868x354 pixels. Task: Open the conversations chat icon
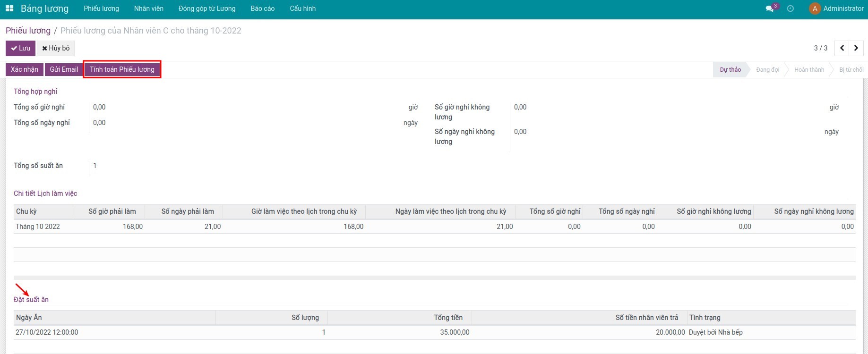coord(770,8)
